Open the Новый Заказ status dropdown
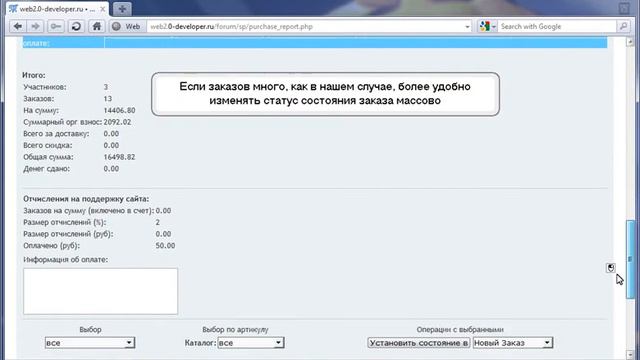640x360 pixels. click(x=513, y=343)
